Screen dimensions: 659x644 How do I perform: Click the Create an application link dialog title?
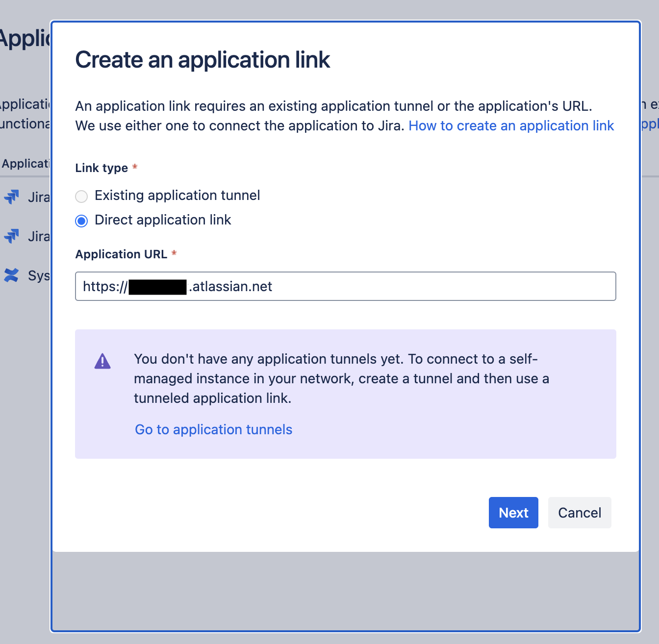tap(203, 60)
